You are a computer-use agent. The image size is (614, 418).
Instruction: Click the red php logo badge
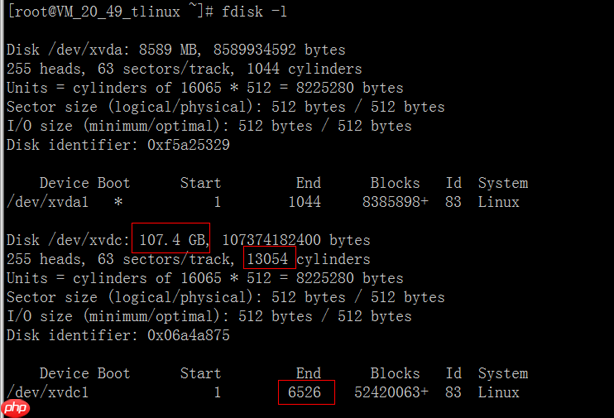(15, 408)
